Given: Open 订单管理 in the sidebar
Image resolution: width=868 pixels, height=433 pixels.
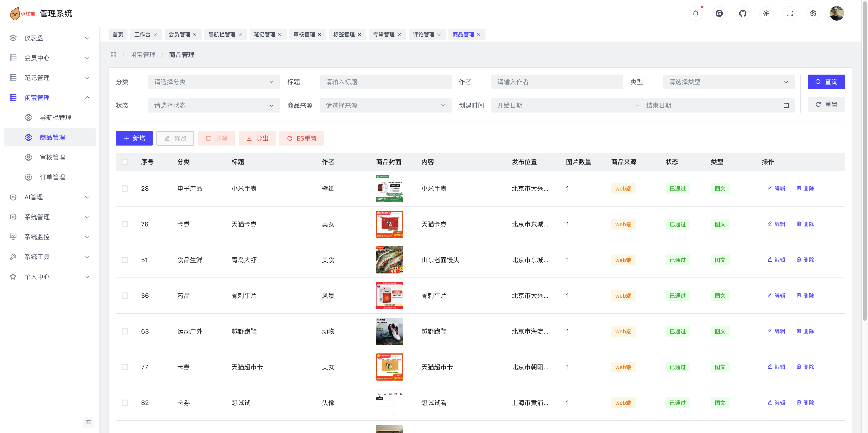Looking at the screenshot, I should point(52,177).
